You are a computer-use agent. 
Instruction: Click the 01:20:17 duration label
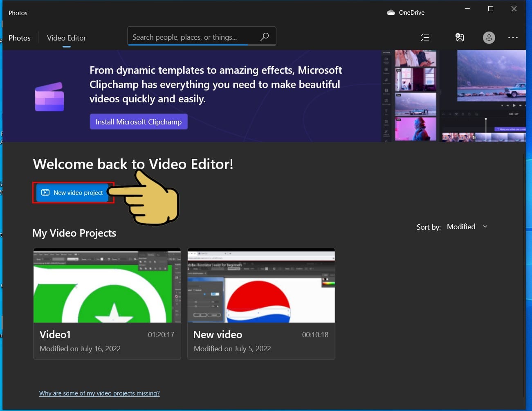pos(161,335)
